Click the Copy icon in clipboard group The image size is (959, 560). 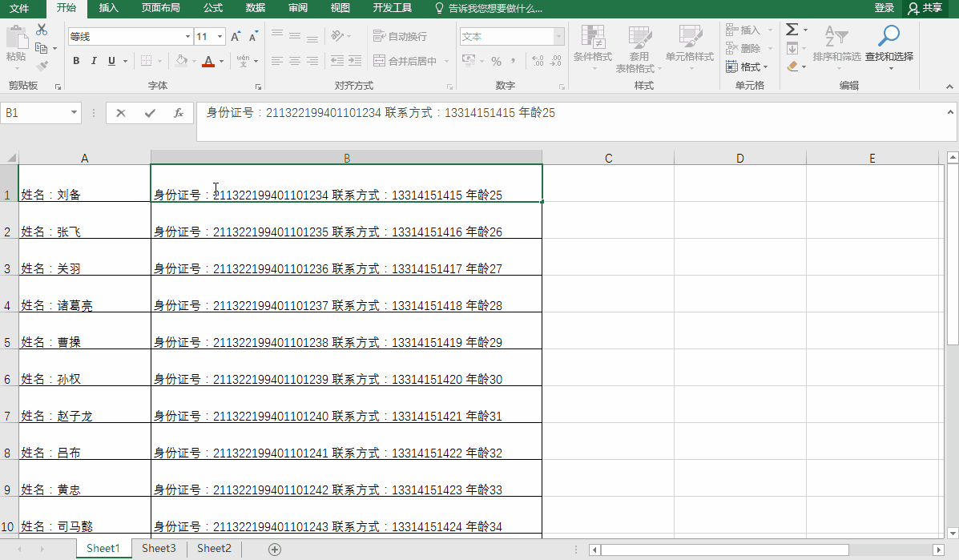coord(42,48)
